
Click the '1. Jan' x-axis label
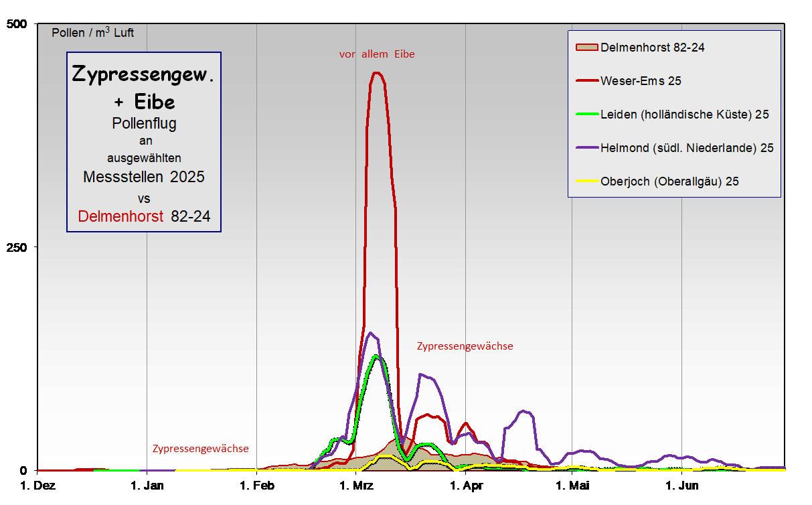click(x=147, y=485)
